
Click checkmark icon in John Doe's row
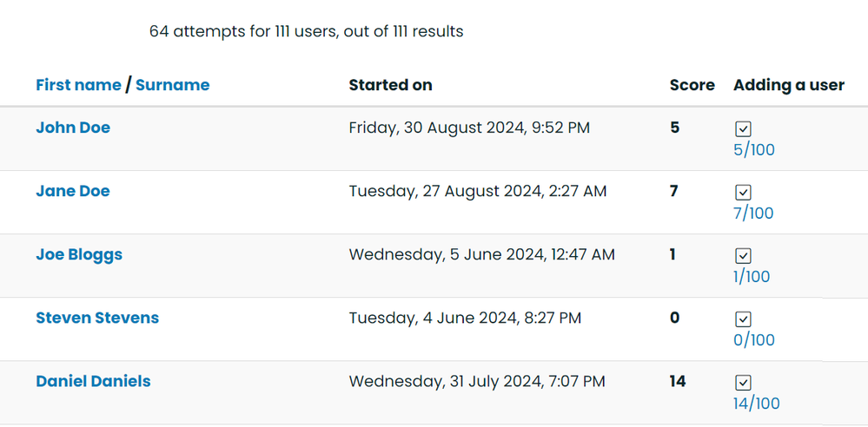(x=743, y=128)
